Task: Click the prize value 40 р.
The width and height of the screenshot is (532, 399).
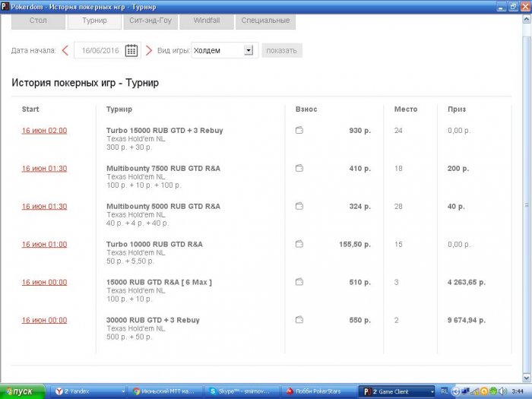Action: tap(456, 206)
